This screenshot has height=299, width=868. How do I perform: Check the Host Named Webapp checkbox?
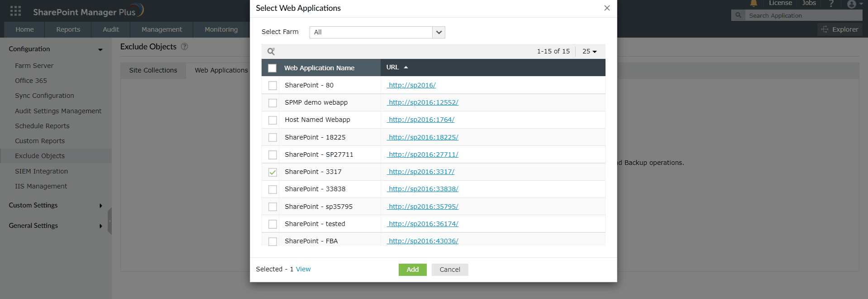pyautogui.click(x=272, y=120)
